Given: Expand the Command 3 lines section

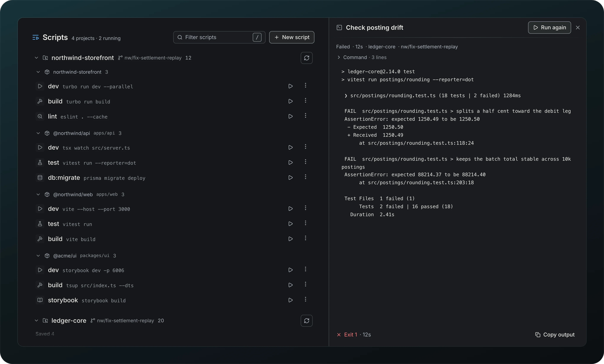Looking at the screenshot, I should [362, 57].
